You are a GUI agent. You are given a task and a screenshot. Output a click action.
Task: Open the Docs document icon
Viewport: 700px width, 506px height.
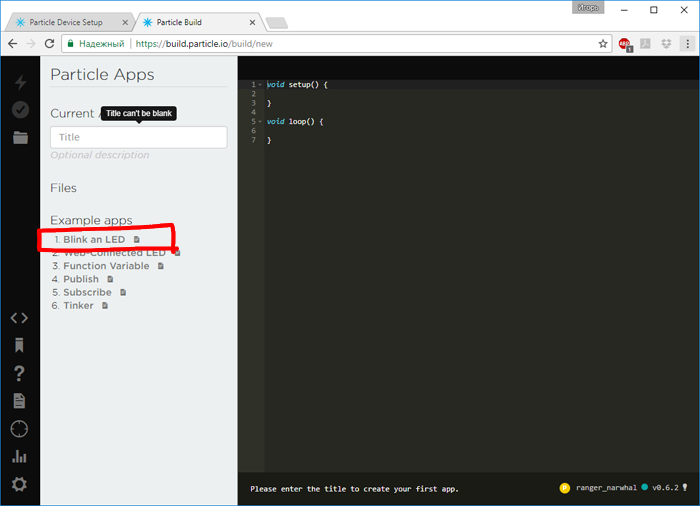click(19, 401)
